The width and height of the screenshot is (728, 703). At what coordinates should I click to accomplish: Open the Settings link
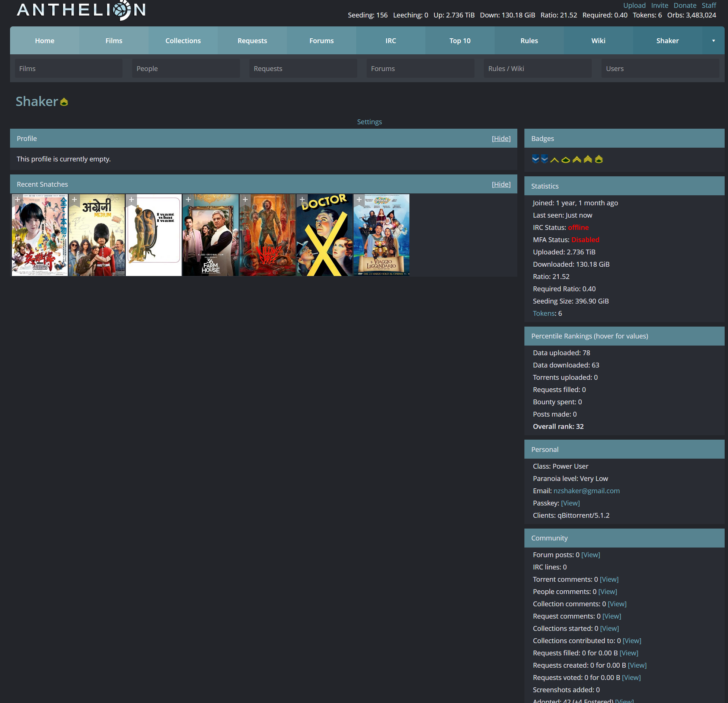369,122
